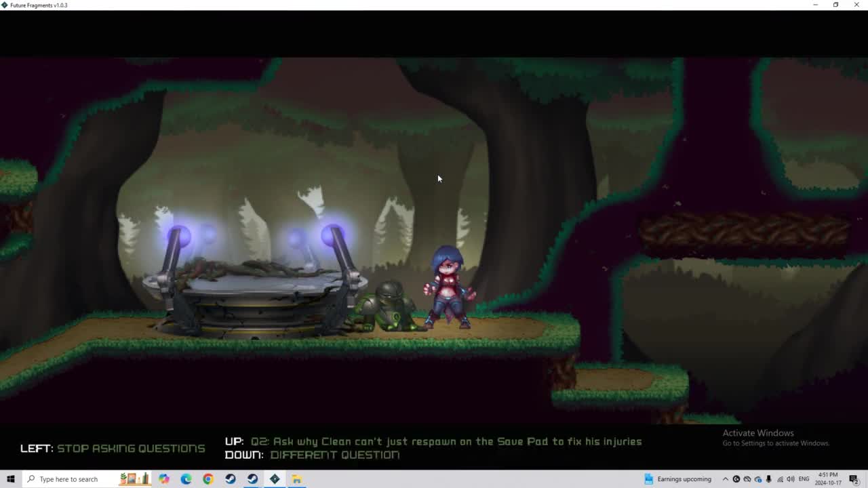Choose the 'Stop asking questions' dialogue option

(113, 449)
